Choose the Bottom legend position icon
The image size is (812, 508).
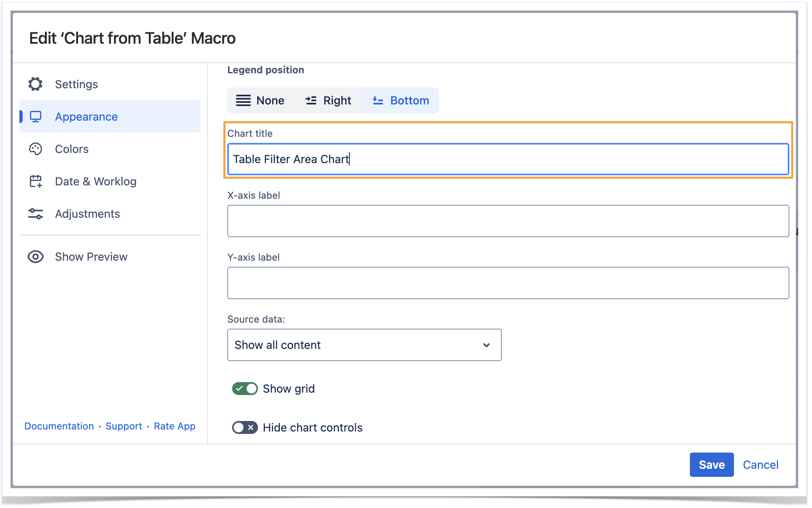click(x=378, y=100)
